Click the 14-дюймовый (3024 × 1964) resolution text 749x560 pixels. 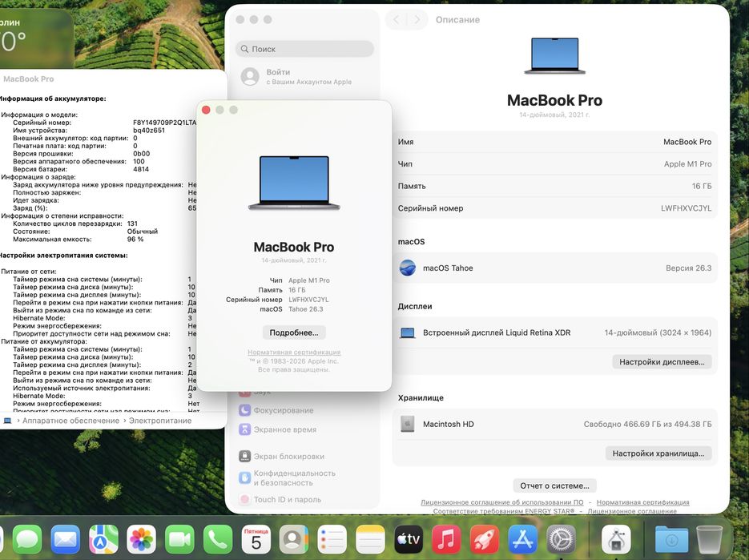click(x=658, y=332)
